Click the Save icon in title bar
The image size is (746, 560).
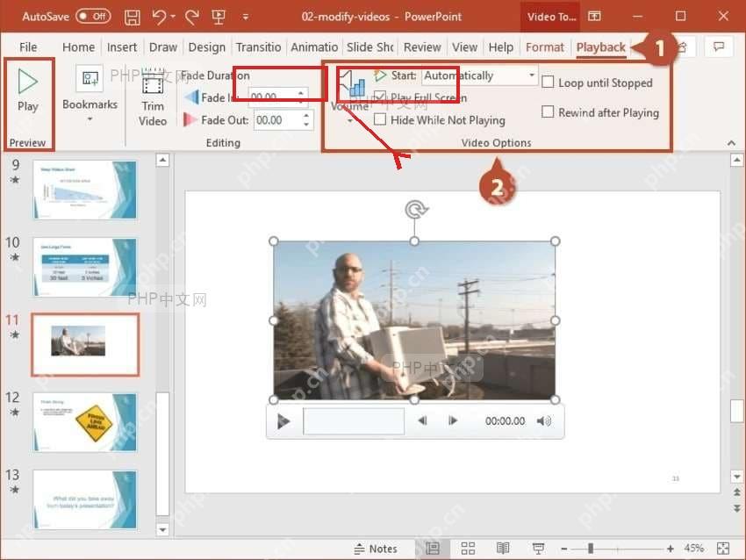coord(133,18)
